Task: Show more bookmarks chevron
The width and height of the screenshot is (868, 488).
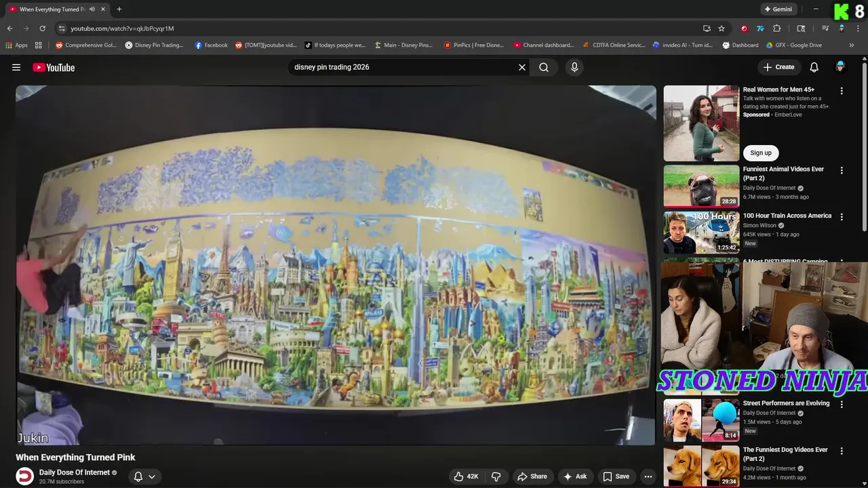Action: pos(852,45)
